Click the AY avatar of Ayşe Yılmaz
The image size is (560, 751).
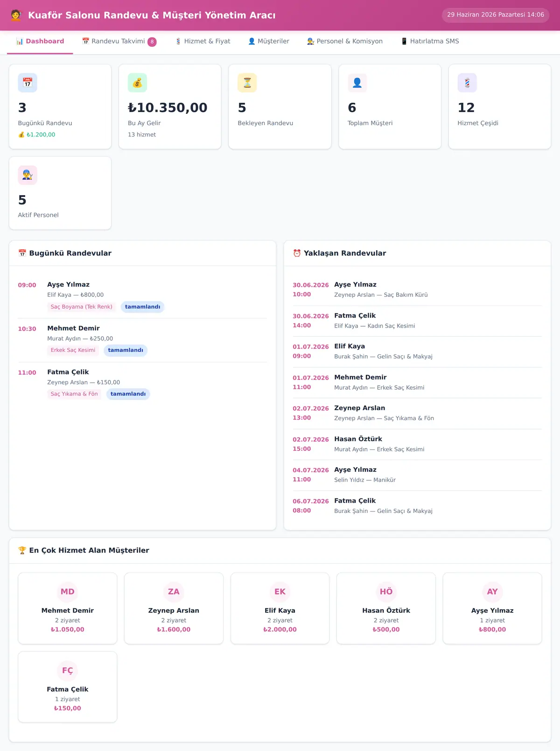click(x=492, y=592)
